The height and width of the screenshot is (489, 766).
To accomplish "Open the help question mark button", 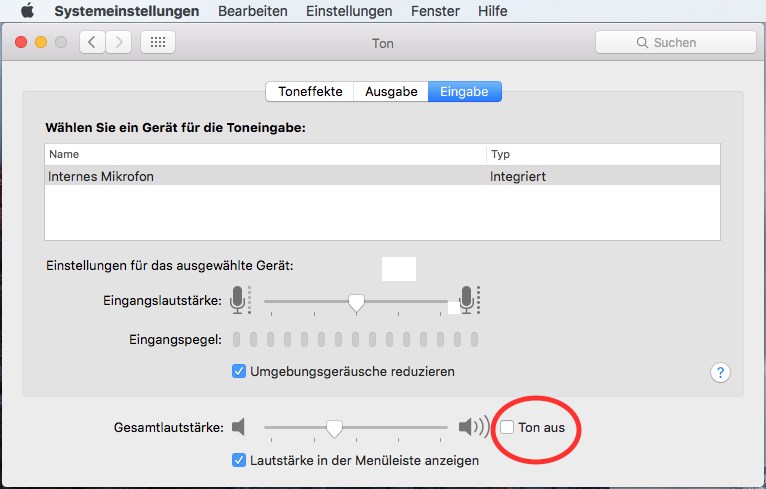I will click(720, 372).
